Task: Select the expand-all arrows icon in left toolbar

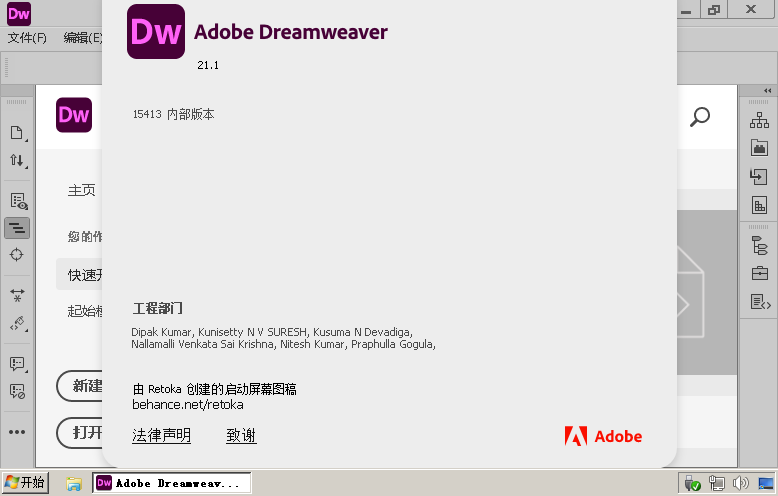Action: coord(17,296)
